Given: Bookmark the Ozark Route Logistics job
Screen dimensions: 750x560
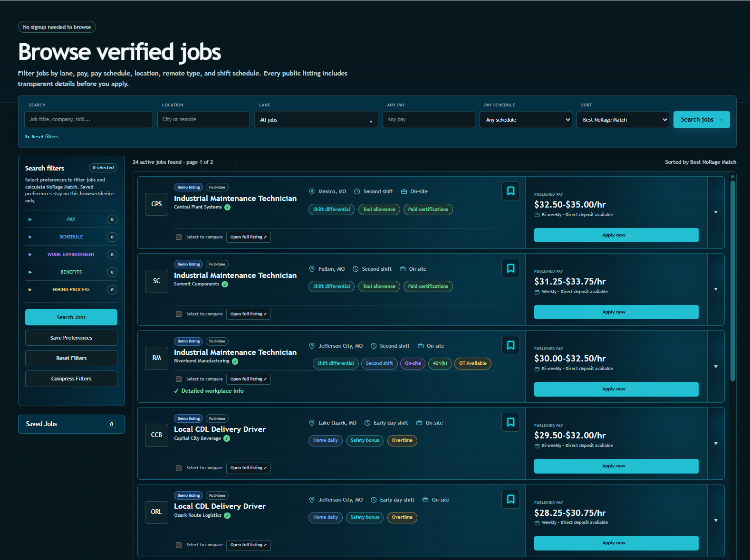Looking at the screenshot, I should tap(510, 499).
